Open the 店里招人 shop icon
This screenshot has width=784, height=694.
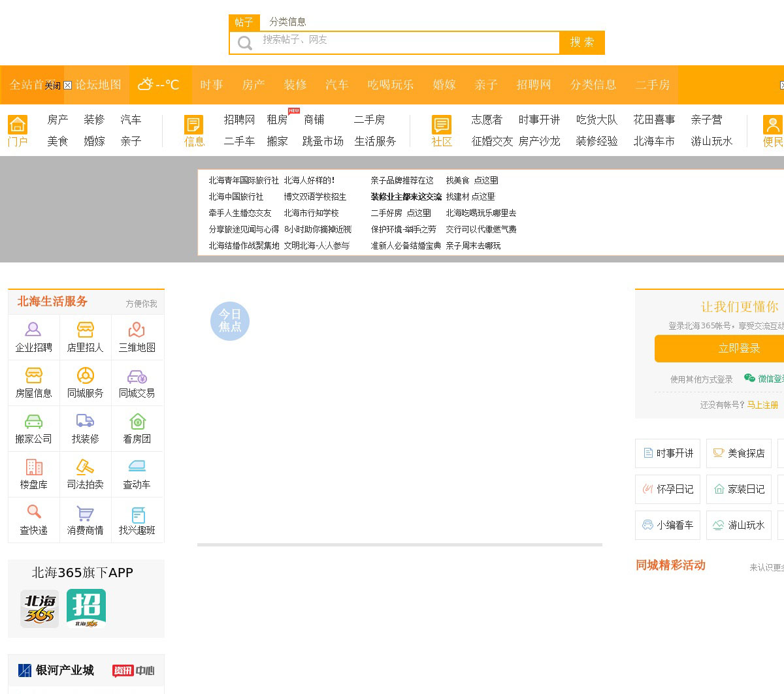pos(85,330)
